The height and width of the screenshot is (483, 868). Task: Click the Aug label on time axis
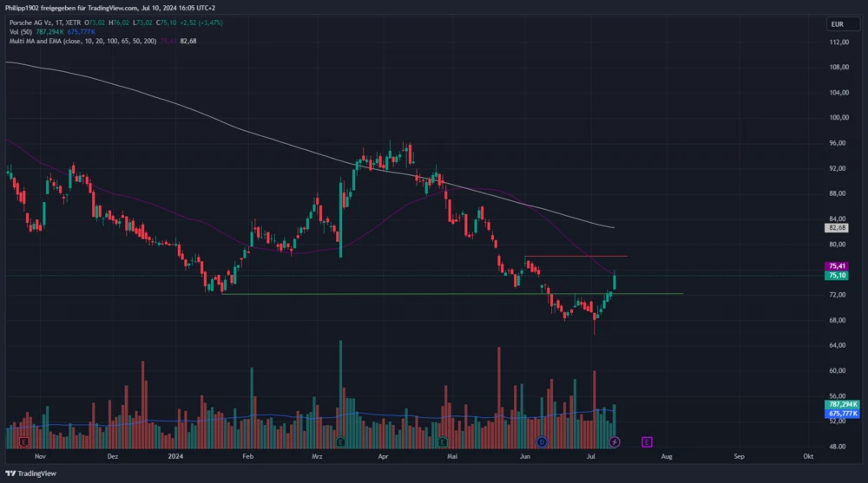pos(666,455)
